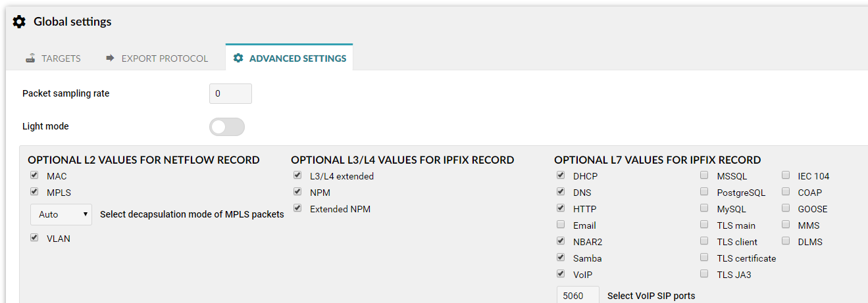This screenshot has width=868, height=303.
Task: Check the GOOSE protocol checkbox
Action: tap(785, 208)
